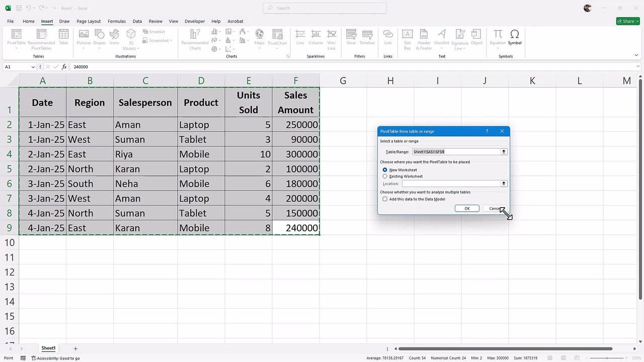Click row header 12
Viewport: 644px width, 362px height.
pos(9,272)
